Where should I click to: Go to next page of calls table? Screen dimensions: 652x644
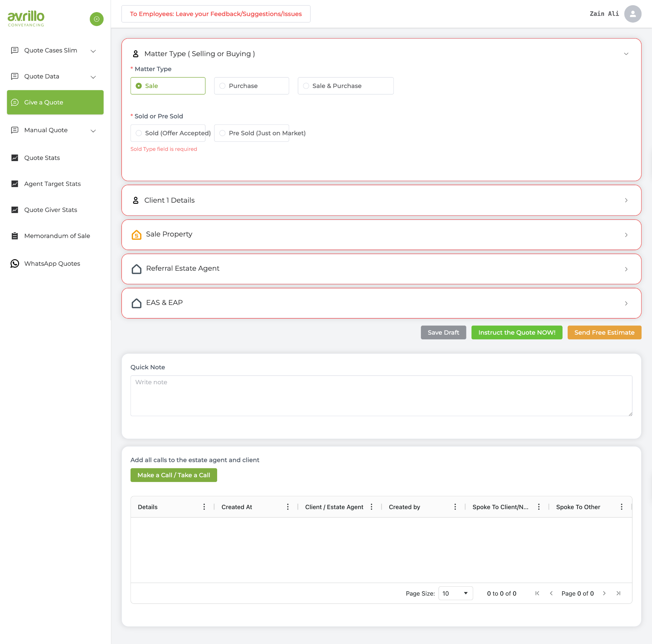click(605, 593)
